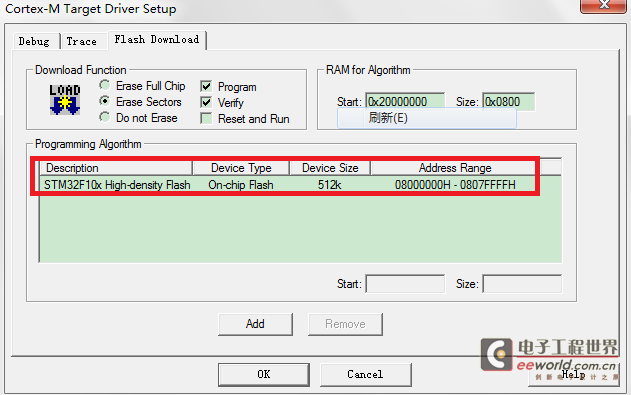Screen dimensions: 631x395
Task: Switch to the Debug tab
Action: 34,41
